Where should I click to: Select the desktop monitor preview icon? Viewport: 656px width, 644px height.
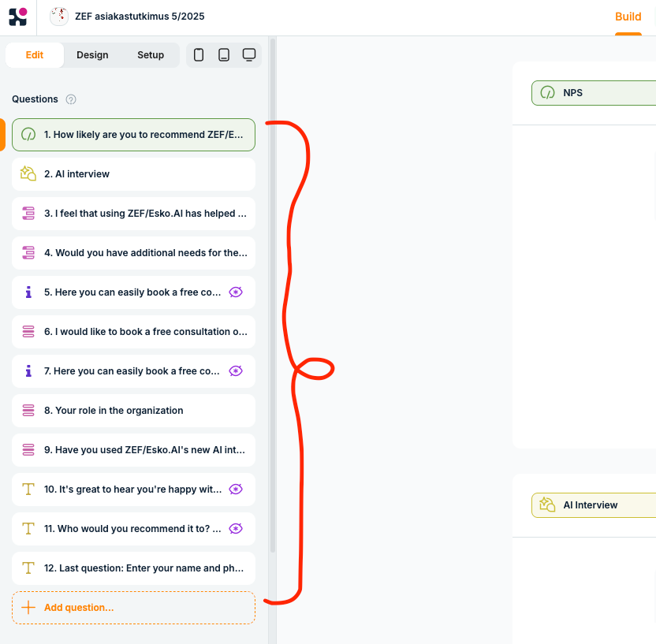tap(249, 55)
